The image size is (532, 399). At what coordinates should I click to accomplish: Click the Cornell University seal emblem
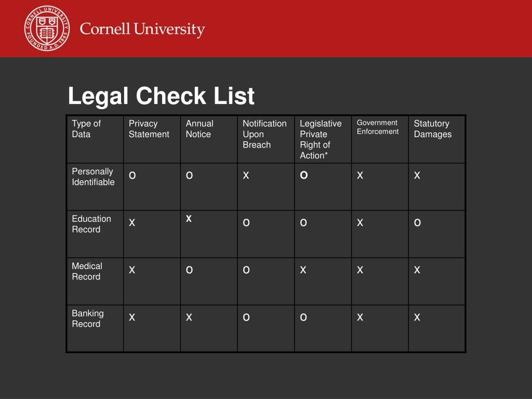coord(47,28)
